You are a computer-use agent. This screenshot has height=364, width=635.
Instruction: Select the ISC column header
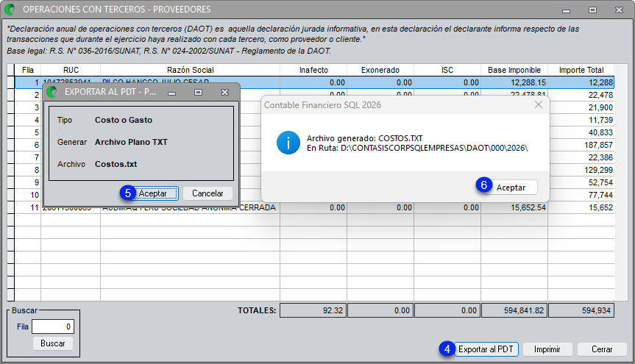click(x=447, y=70)
